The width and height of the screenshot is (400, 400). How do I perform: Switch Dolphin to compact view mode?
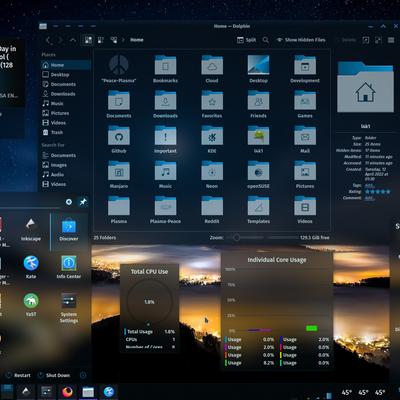click(101, 40)
